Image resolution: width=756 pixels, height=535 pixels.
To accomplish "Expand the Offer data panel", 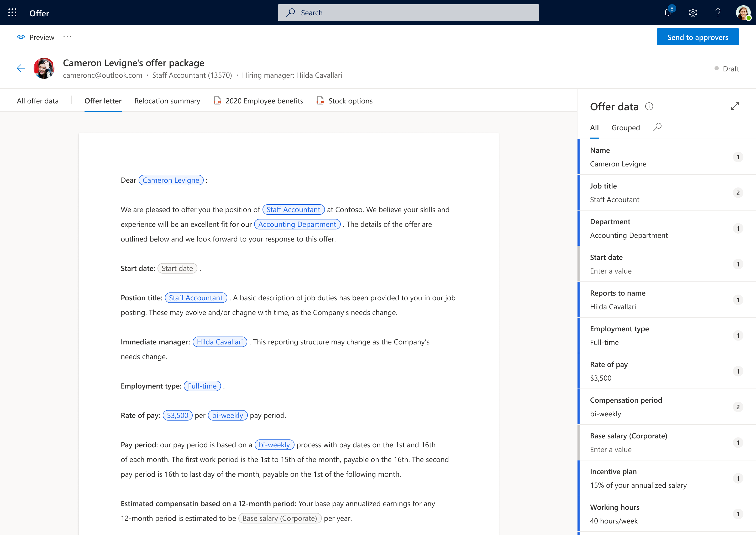I will coord(735,106).
